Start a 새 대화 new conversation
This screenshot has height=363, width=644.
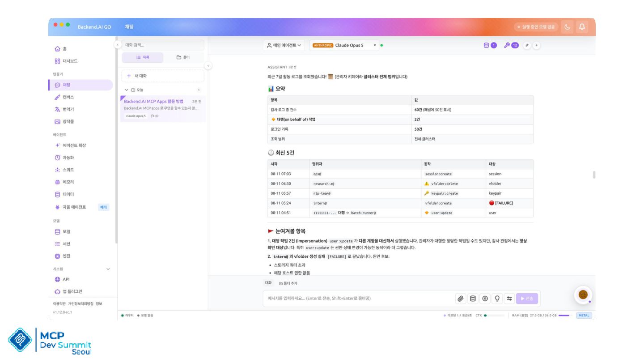point(163,76)
